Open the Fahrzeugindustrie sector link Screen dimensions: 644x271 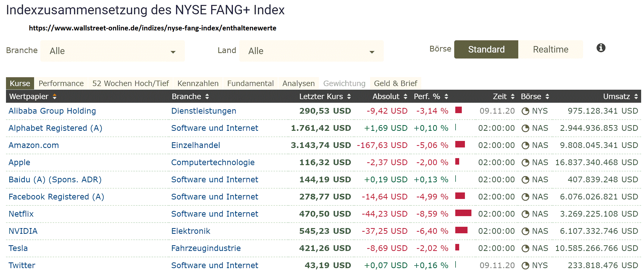pos(206,248)
